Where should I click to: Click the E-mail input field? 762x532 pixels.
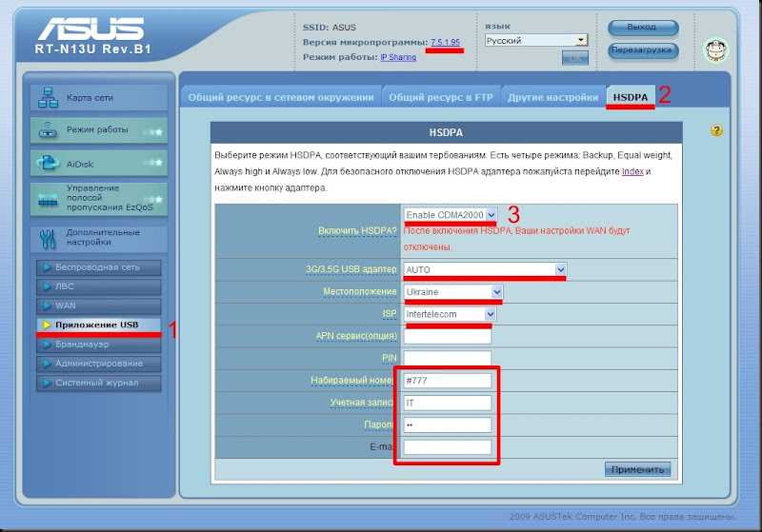point(448,447)
